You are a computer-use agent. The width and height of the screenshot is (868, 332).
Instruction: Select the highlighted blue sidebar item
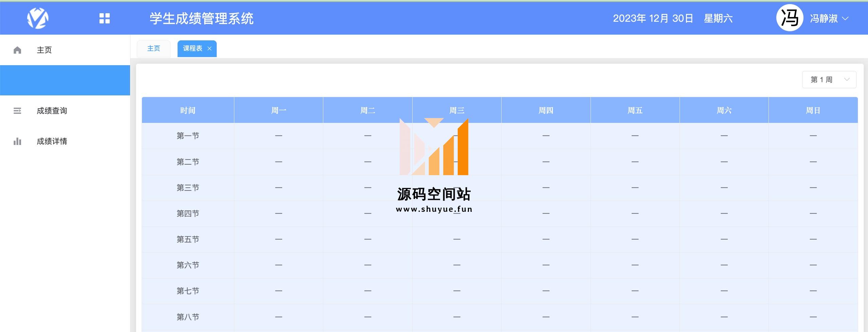tap(65, 80)
